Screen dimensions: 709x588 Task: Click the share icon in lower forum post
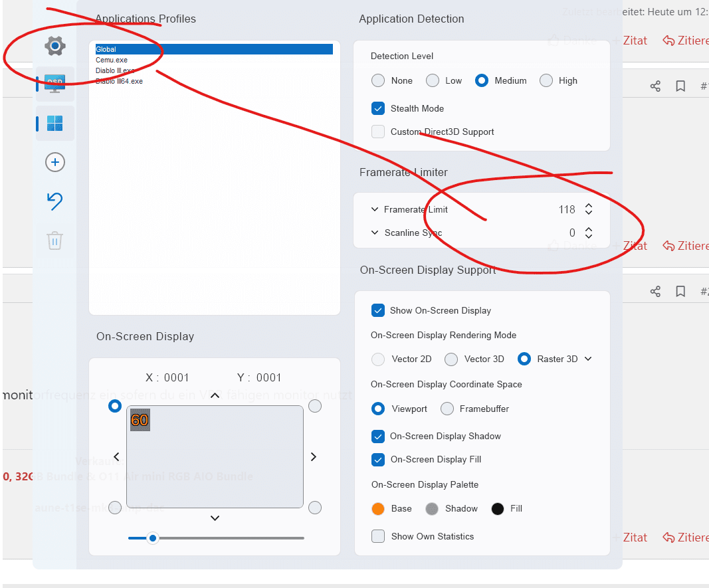pyautogui.click(x=655, y=292)
